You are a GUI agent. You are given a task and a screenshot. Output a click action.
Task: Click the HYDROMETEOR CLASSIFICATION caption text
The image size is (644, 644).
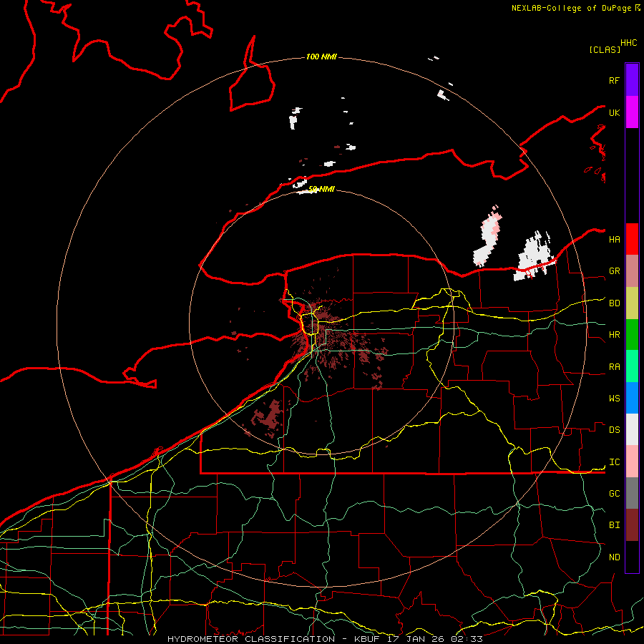click(x=251, y=639)
